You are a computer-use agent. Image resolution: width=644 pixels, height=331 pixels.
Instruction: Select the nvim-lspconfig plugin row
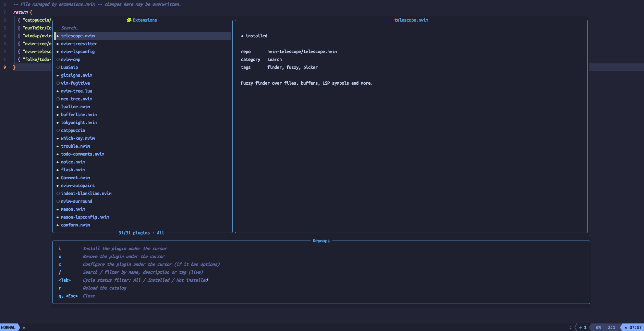(143, 52)
